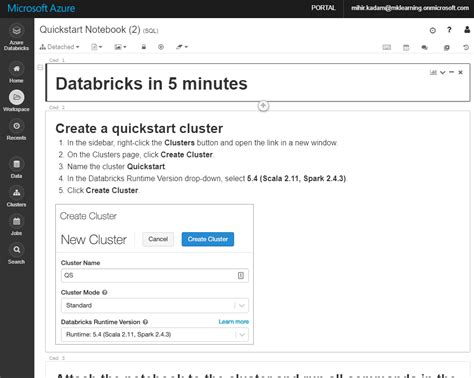Click the Microsoft Azure logo text

41,8
